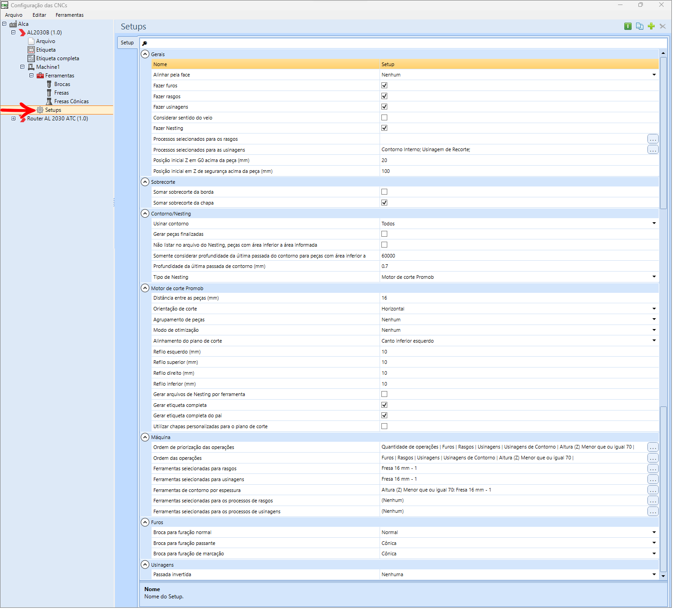Open the Broca para furação passante dropdown
Image resolution: width=675 pixels, height=616 pixels.
[654, 543]
